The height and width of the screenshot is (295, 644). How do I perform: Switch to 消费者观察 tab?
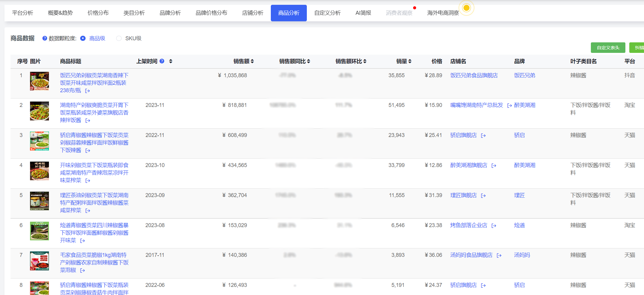[x=399, y=13]
